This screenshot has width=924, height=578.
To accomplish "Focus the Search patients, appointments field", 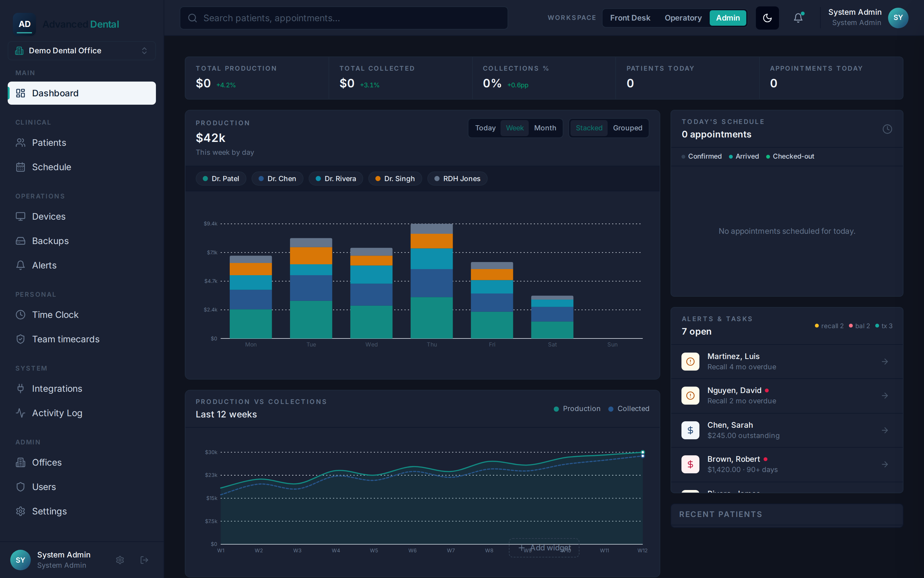I will [344, 18].
